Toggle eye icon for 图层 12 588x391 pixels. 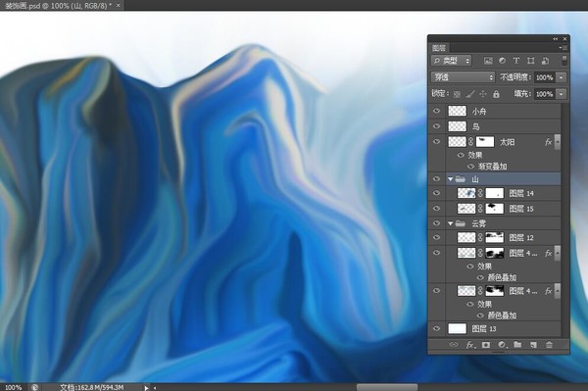[436, 237]
